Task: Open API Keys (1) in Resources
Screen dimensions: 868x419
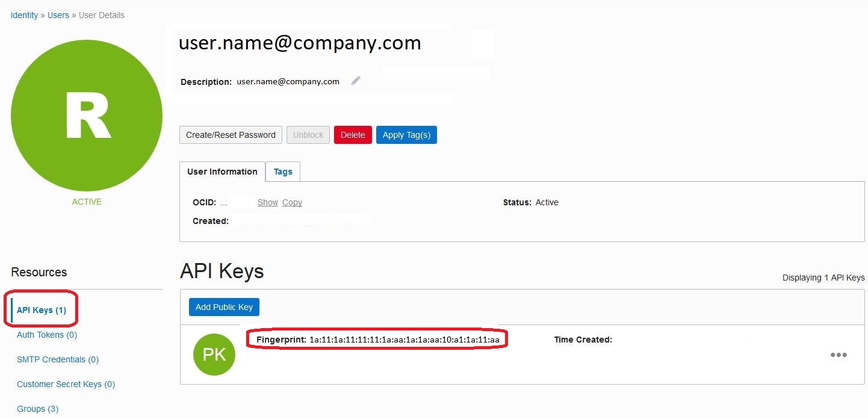Action: 41,309
